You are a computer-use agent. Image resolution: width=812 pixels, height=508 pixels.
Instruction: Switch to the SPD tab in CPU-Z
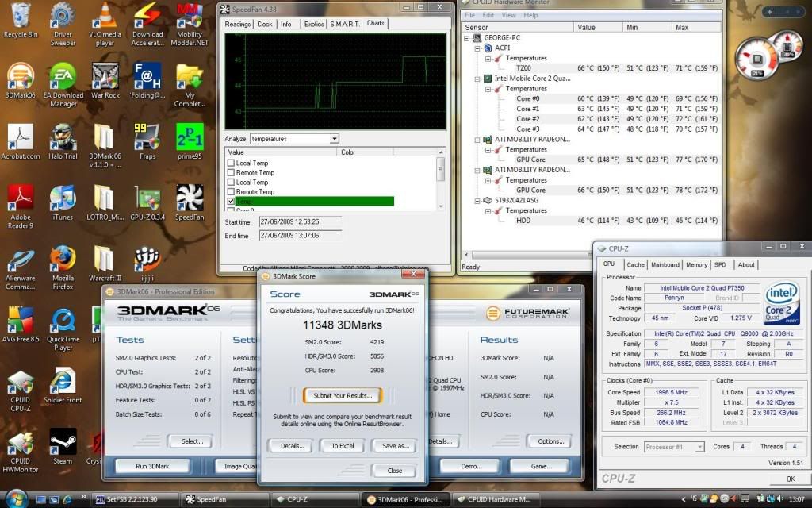(720, 265)
